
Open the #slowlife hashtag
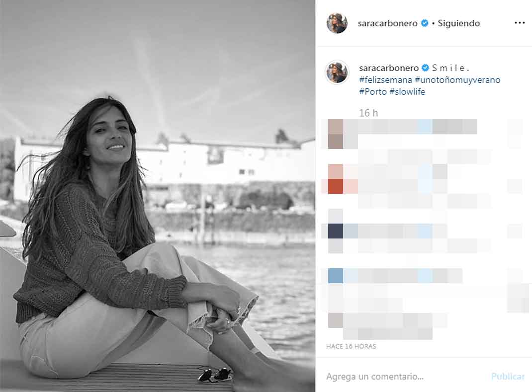[407, 92]
